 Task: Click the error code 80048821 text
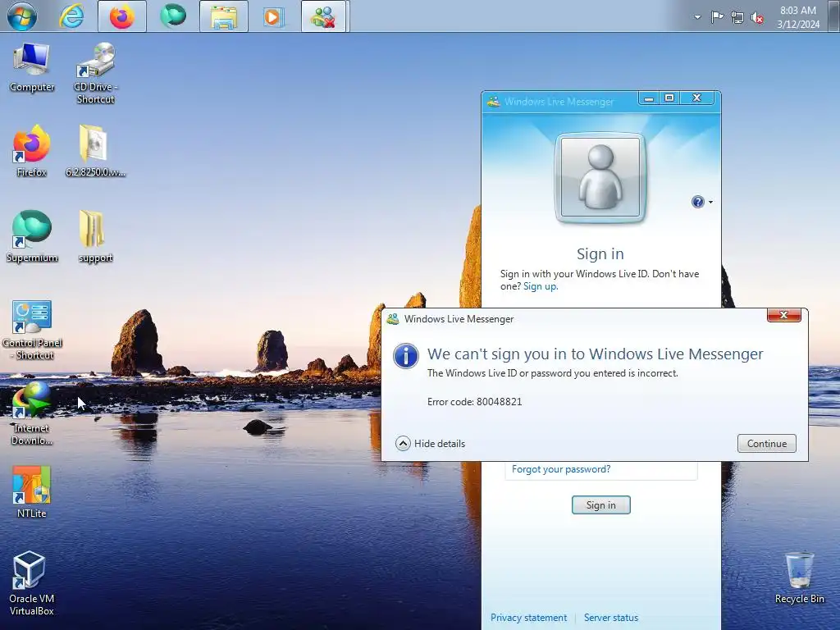coord(475,402)
